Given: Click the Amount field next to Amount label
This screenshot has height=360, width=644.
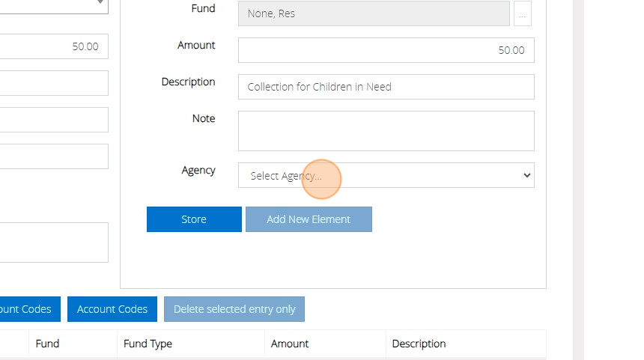Looking at the screenshot, I should click(386, 50).
